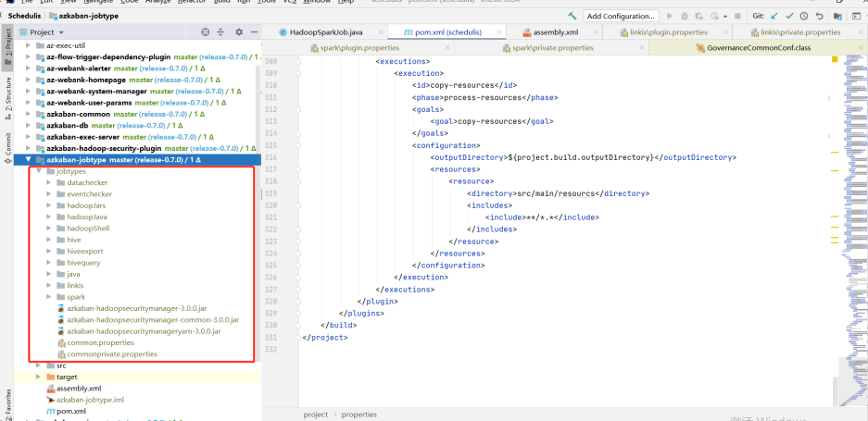
Task: Toggle the 1: Project tool window
Action: coord(7,43)
